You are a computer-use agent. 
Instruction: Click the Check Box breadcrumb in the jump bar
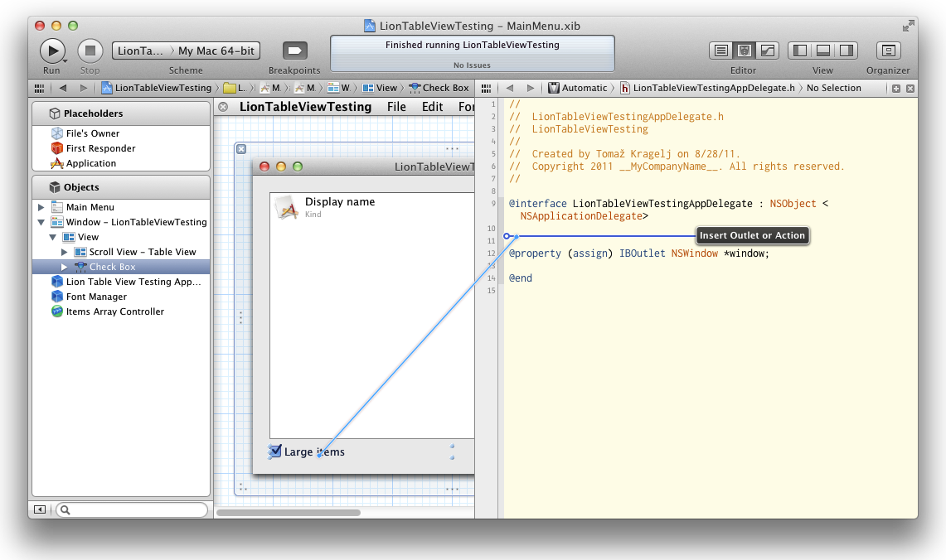point(439,88)
